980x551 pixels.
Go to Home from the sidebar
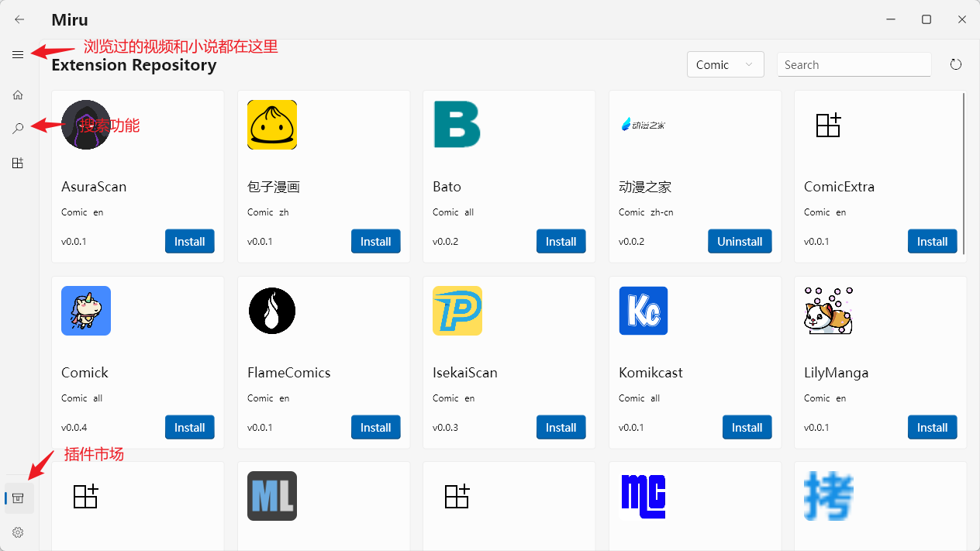click(17, 95)
